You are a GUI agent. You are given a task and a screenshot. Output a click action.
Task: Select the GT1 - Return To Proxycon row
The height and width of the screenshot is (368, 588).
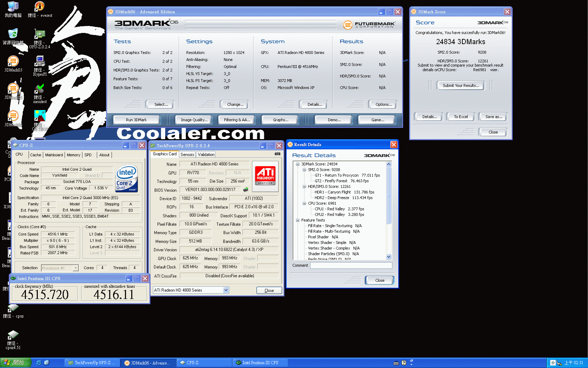[347, 175]
